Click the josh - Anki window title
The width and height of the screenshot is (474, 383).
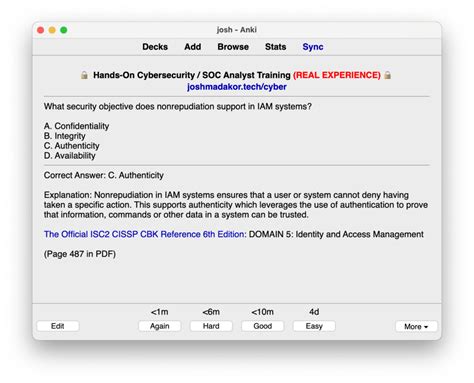tap(237, 30)
